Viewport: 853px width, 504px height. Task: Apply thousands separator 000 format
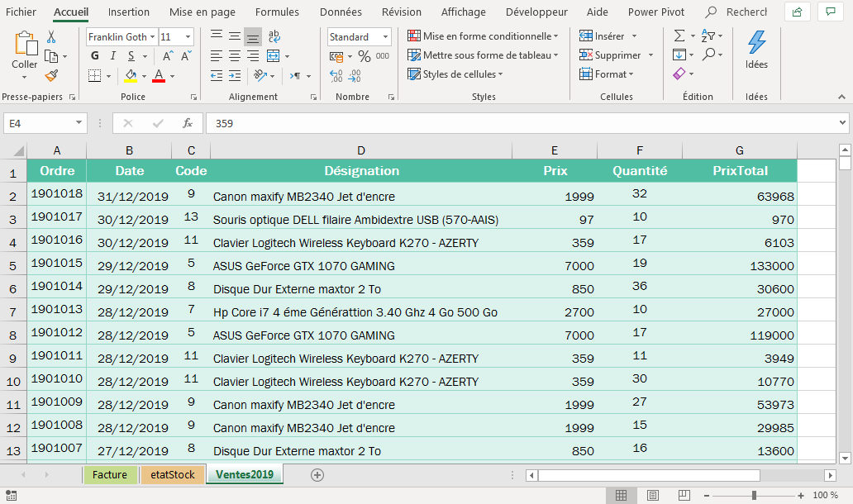[x=383, y=56]
